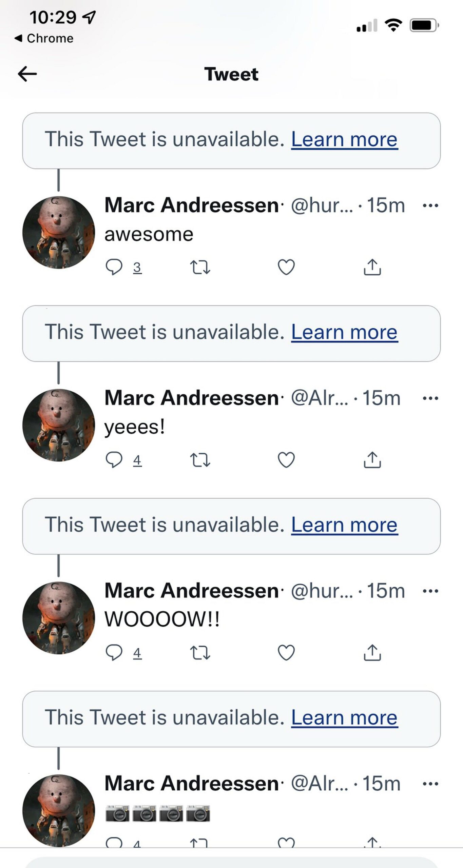Share the "awesome" tweet
463x868 pixels.
372,267
